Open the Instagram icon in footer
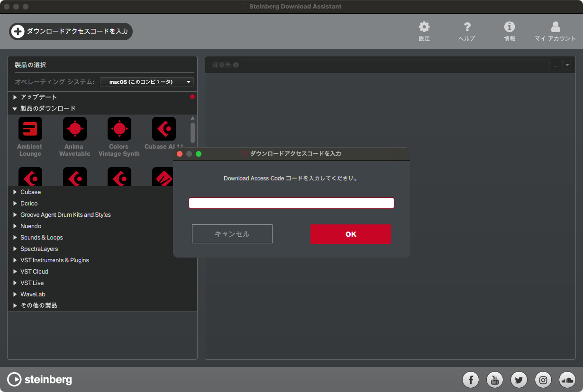 click(x=543, y=379)
